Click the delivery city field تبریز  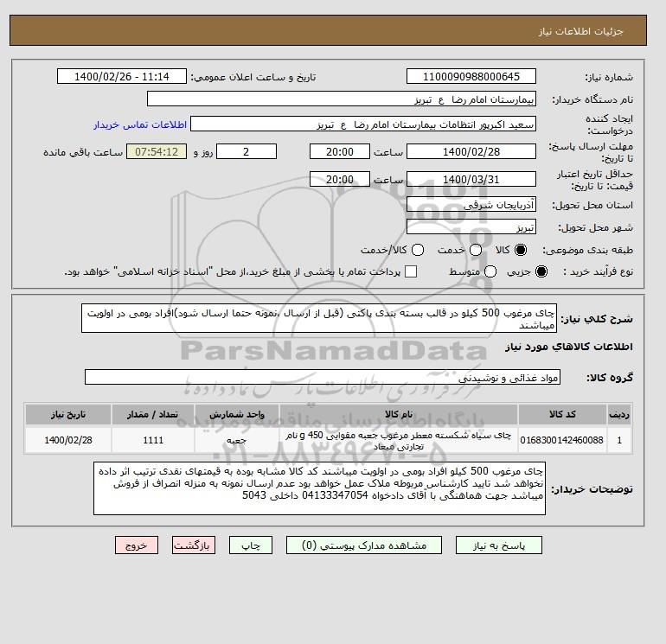471,227
